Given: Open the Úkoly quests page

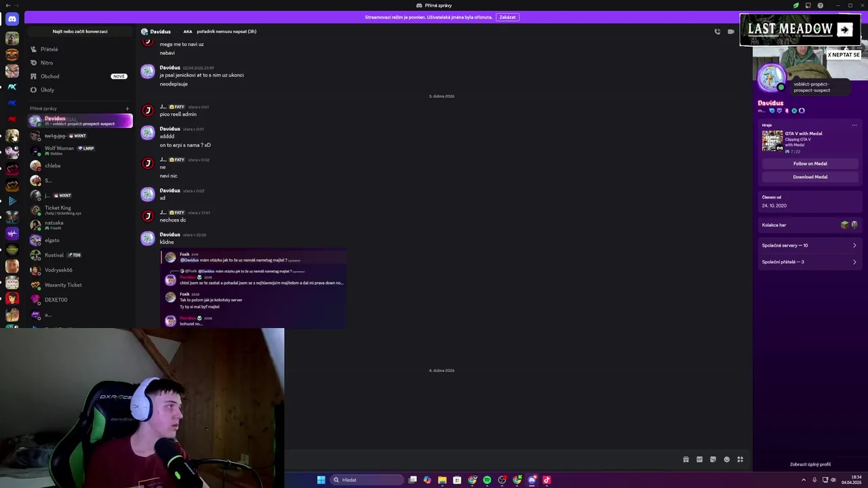Looking at the screenshot, I should point(80,89).
